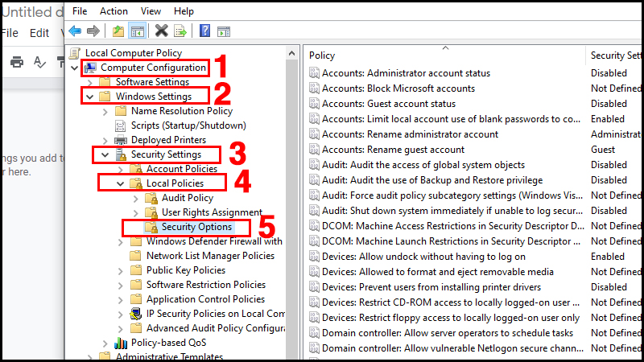Expand the Name Resolution Policy node

pyautogui.click(x=105, y=112)
